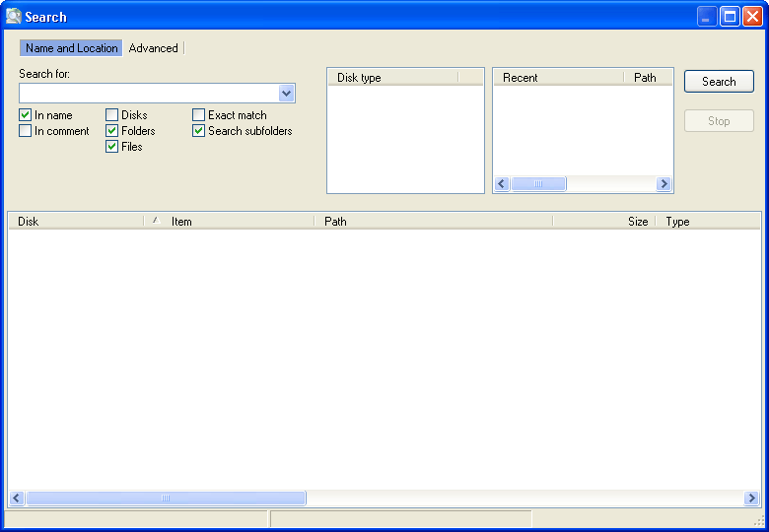
Task: Click the Search window title icon
Action: [x=13, y=16]
